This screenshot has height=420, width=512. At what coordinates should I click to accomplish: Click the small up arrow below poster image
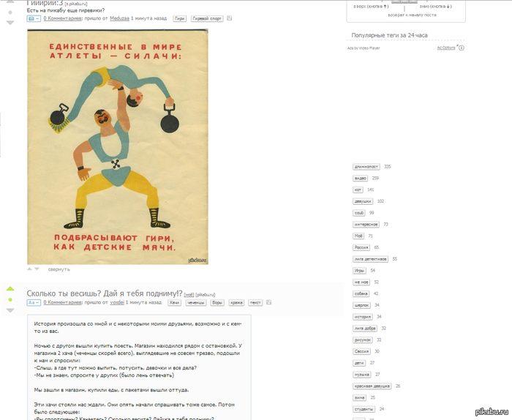29,269
